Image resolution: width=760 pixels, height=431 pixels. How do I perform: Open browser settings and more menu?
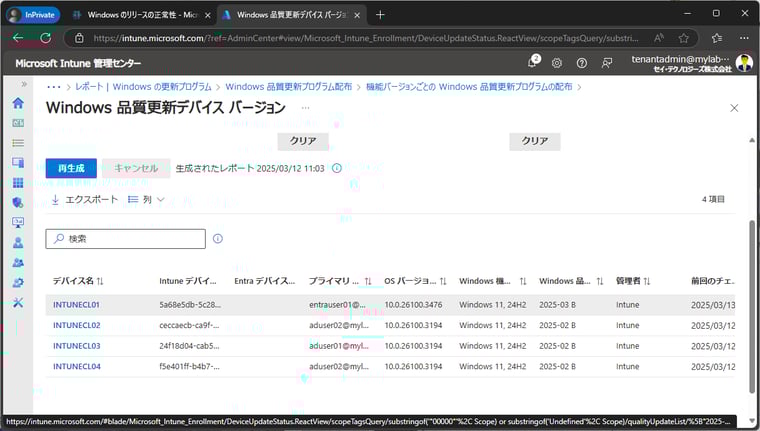coord(744,38)
